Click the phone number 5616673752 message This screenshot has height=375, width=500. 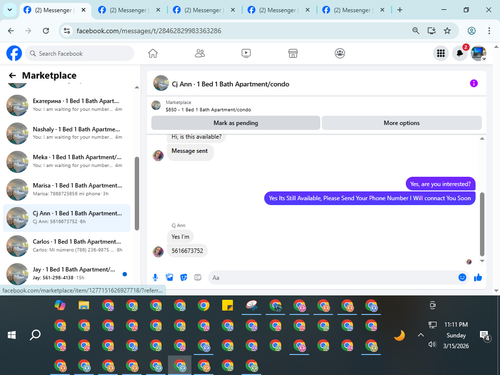point(187,251)
